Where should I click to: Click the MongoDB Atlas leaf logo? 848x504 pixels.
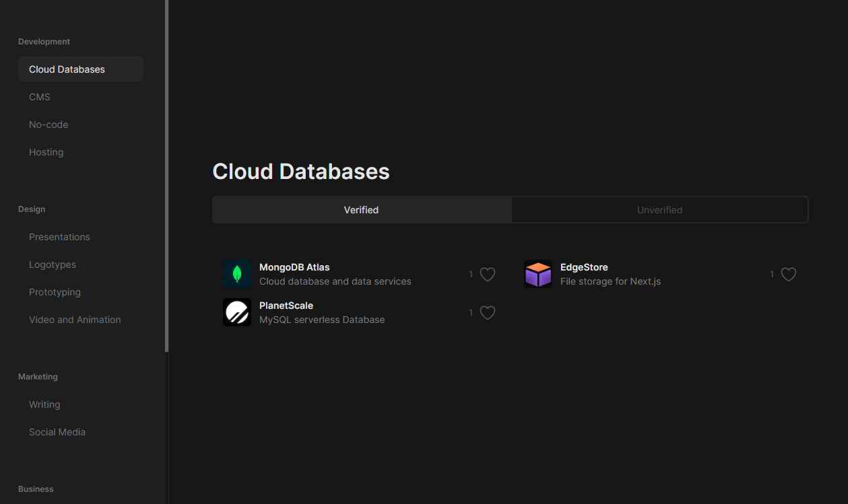(x=237, y=274)
